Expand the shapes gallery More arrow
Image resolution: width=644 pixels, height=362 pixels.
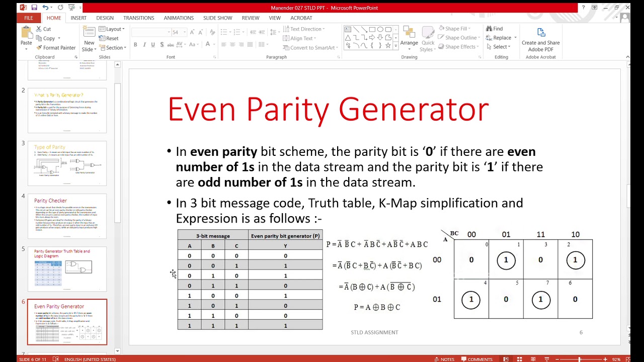point(396,46)
